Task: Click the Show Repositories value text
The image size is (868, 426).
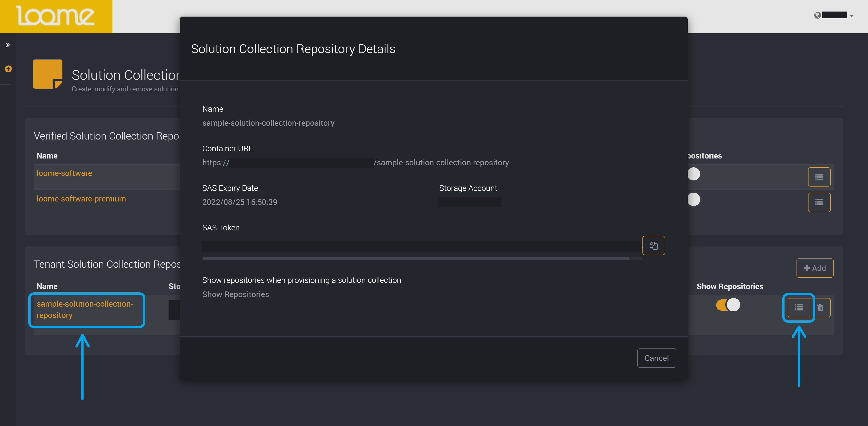Action: [235, 294]
